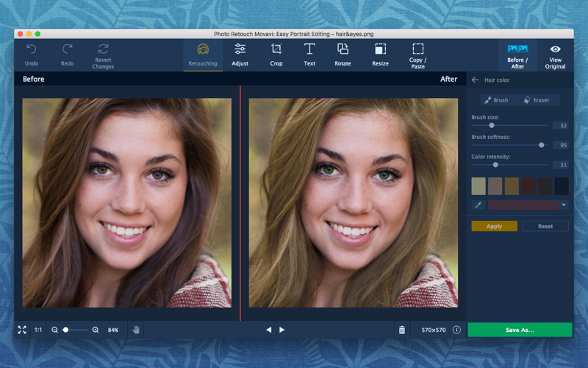Click the Reset button
Image resolution: width=588 pixels, height=368 pixels.
tap(545, 226)
